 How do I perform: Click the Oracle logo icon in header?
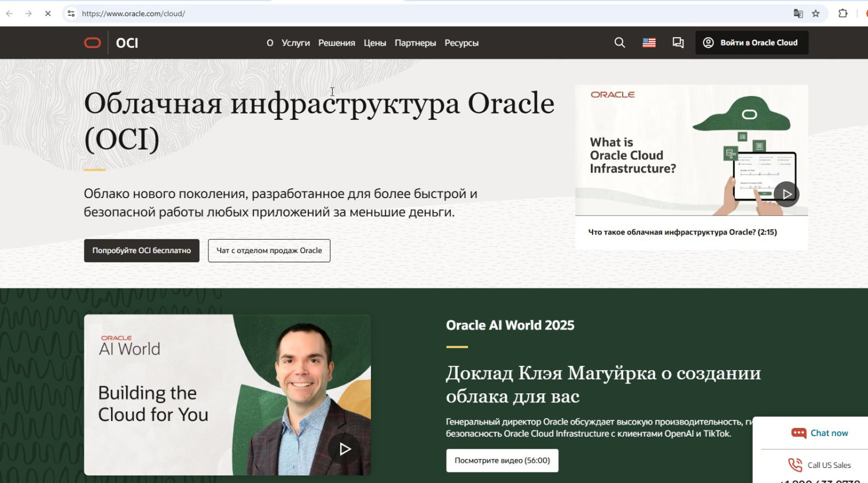(93, 43)
